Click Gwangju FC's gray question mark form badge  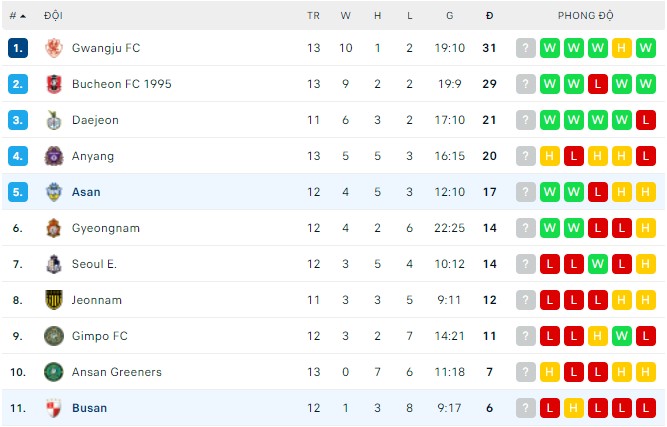(x=526, y=48)
